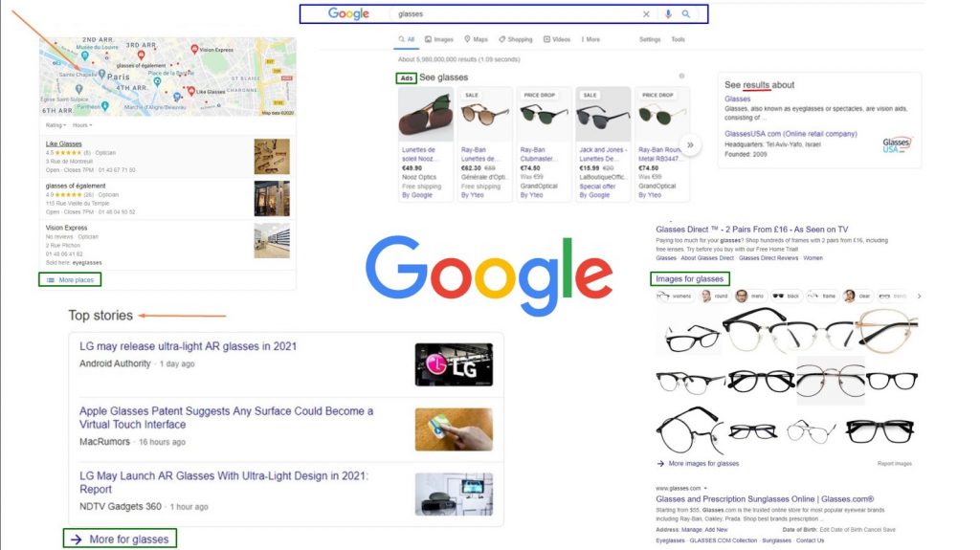Click the ads info icon near See glasses
The height and width of the screenshot is (550, 980).
coord(681,77)
